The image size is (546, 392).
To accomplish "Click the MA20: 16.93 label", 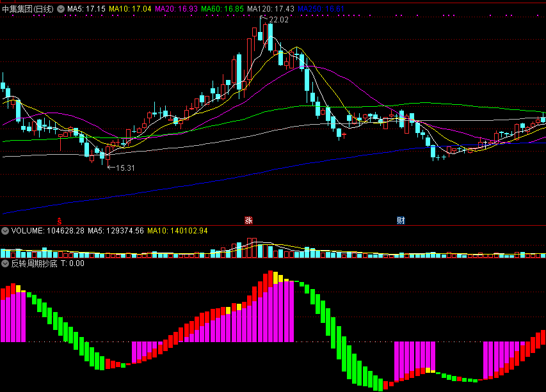I will coord(176,9).
